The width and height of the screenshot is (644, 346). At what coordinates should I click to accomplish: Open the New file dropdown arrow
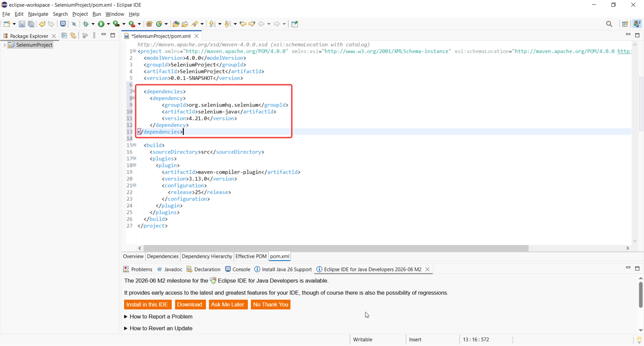point(14,24)
